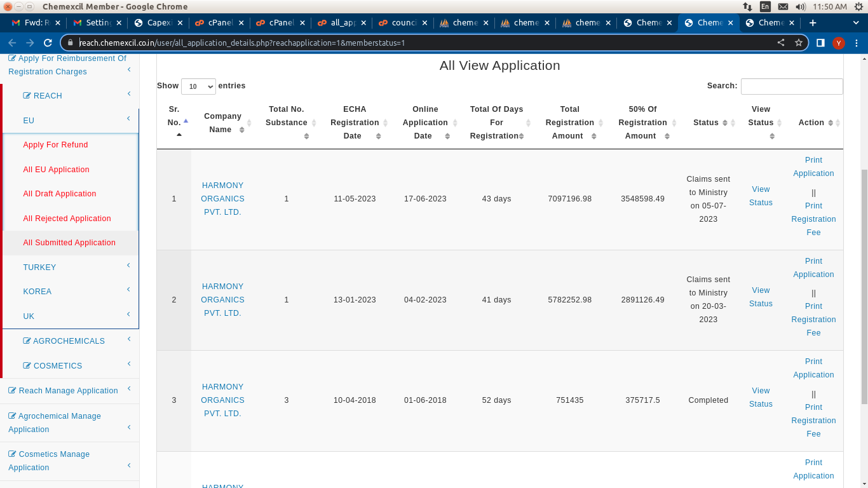Open a new tab with the plus icon
This screenshot has height=488, width=868.
point(813,23)
